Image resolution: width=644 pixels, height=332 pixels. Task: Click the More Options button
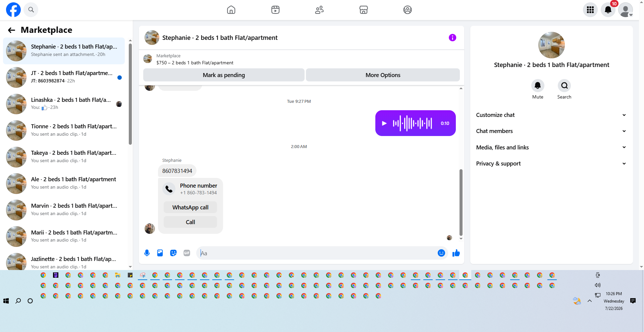click(383, 75)
